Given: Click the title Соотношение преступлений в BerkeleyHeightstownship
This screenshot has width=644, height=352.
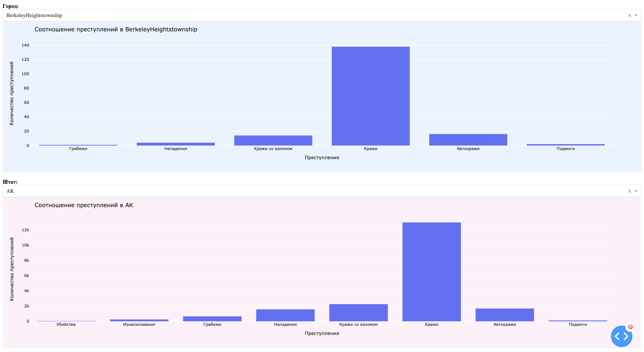Looking at the screenshot, I should pos(116,29).
